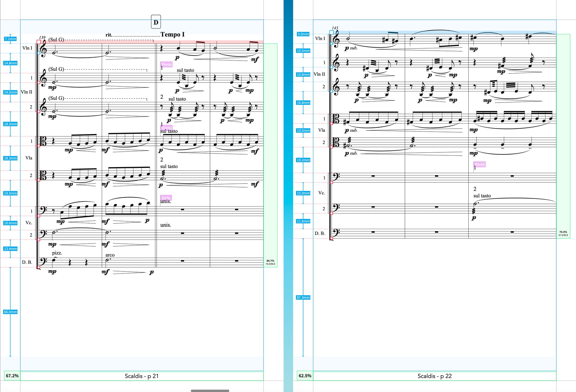The image size is (576, 392).
Task: Select the pink Unis. signpost above Vc.
Action: point(166,198)
